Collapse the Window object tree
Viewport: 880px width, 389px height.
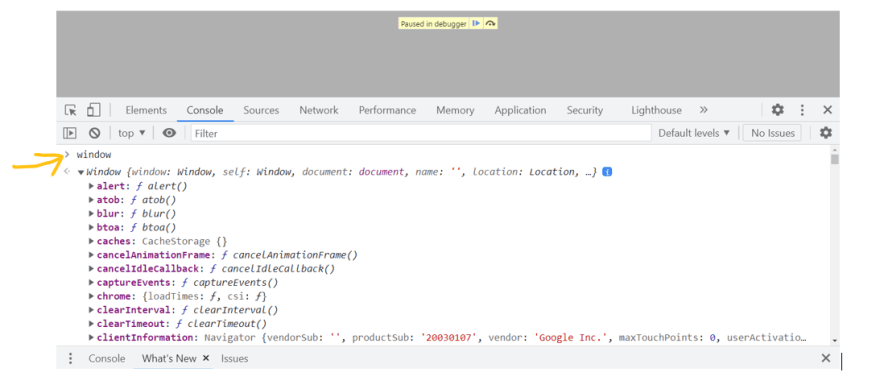pyautogui.click(x=81, y=172)
